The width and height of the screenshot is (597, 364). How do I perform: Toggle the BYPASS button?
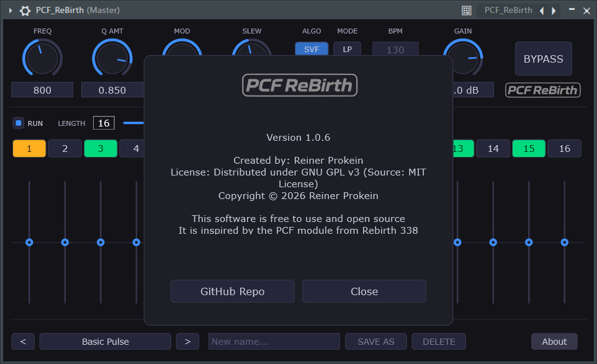pos(543,59)
